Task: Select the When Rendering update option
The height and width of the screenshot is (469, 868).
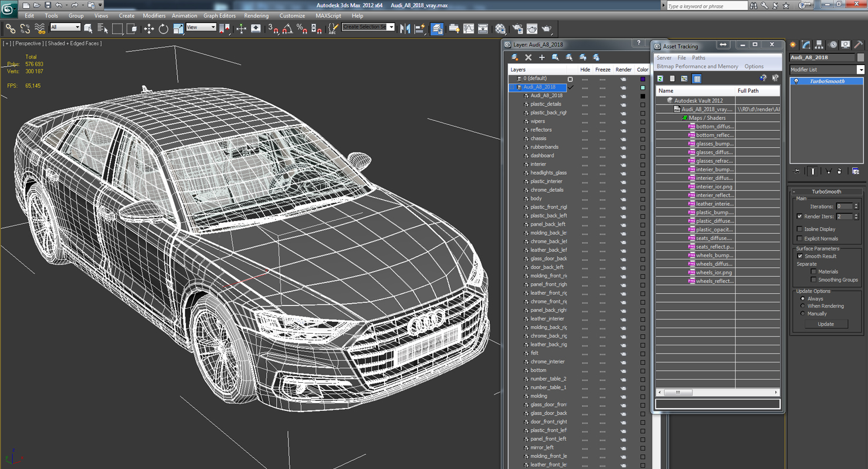Action: point(803,306)
